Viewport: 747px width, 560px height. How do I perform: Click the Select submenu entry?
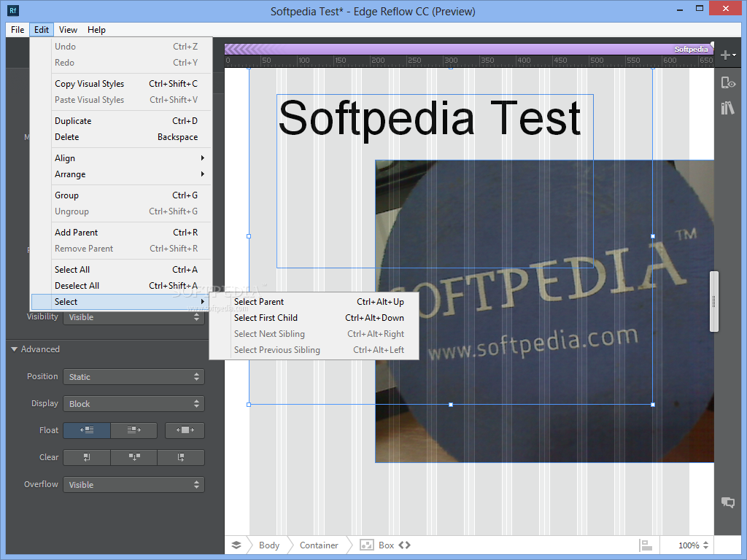point(122,302)
